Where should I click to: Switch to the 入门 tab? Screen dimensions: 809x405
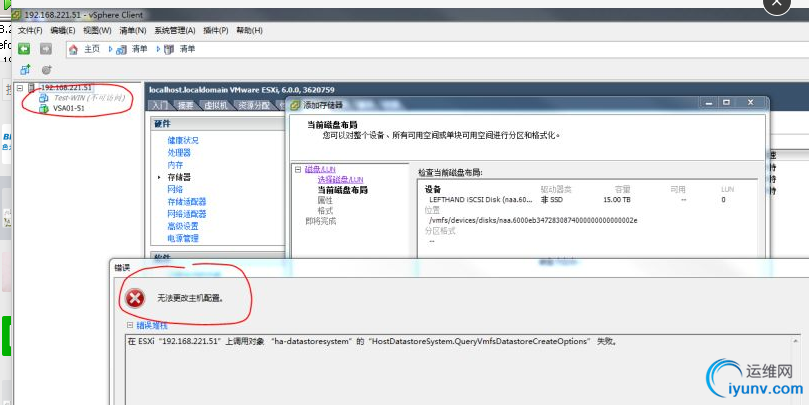pyautogui.click(x=159, y=105)
